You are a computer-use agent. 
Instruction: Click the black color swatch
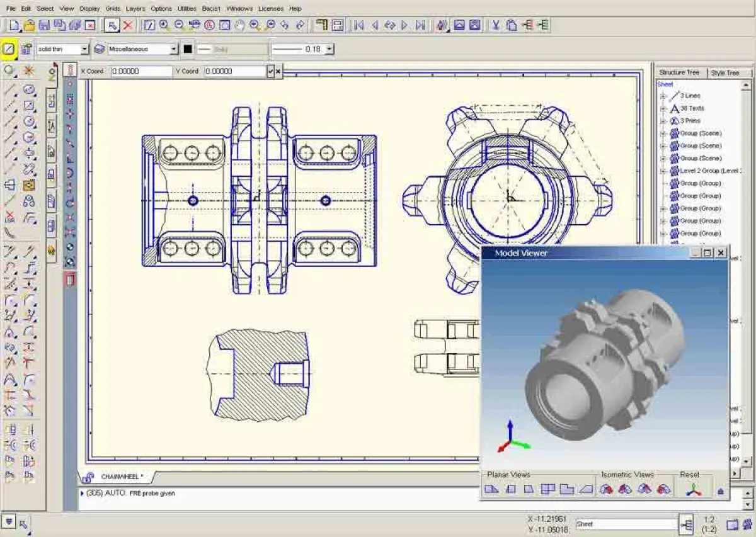click(188, 49)
